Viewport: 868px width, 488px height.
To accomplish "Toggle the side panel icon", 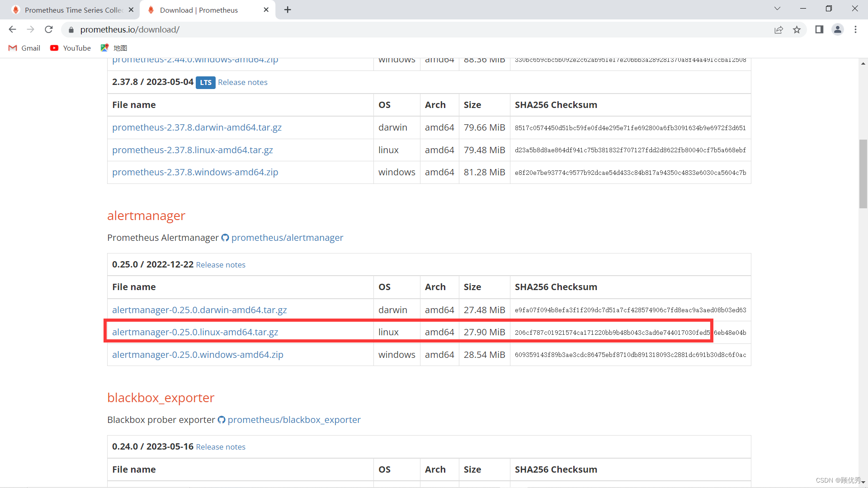I will click(819, 29).
